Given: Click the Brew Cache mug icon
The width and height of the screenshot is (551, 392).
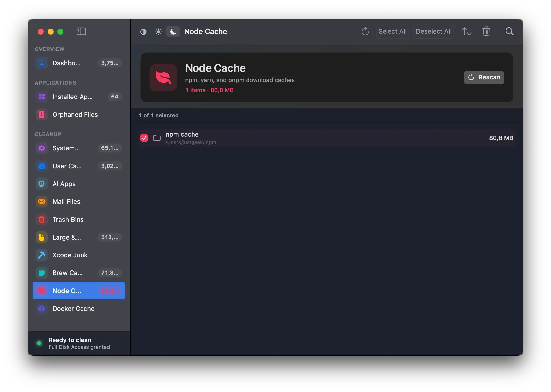Looking at the screenshot, I should (42, 273).
